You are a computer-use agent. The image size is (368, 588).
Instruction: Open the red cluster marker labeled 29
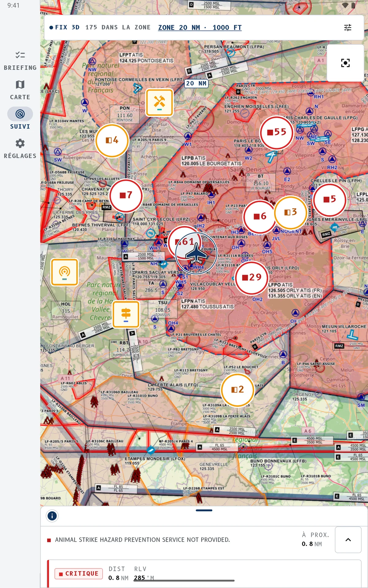[252, 277]
